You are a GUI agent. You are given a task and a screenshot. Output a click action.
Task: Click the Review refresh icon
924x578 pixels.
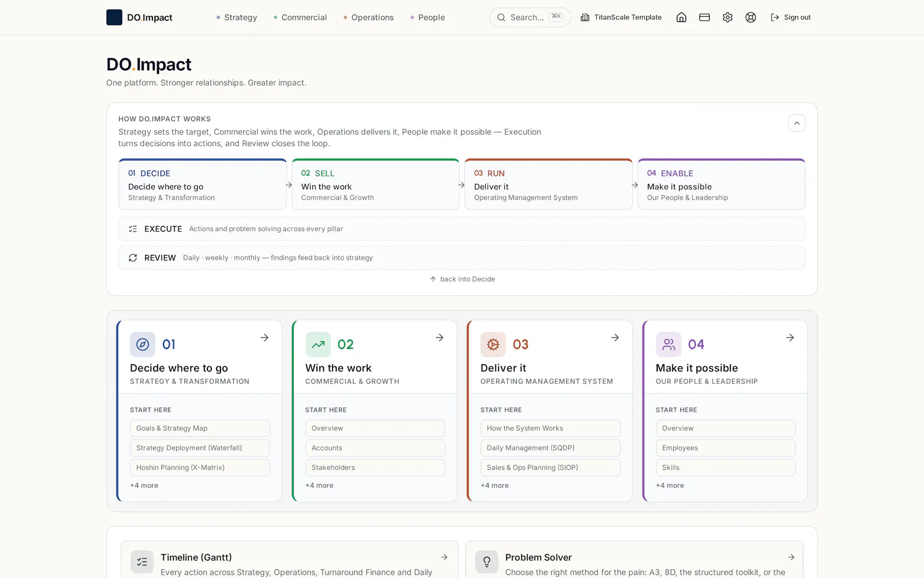133,258
